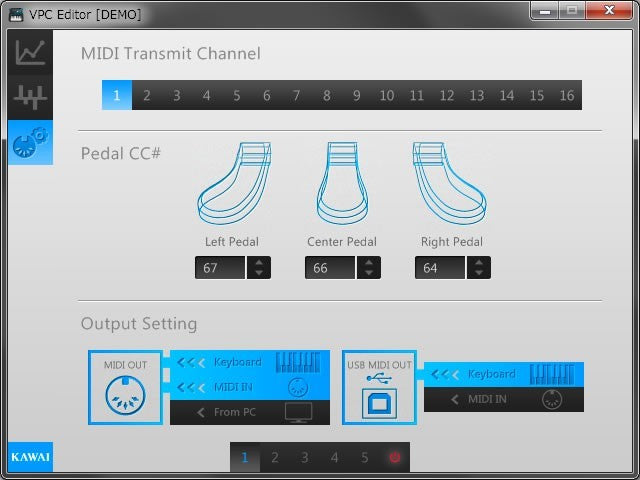Click the USB MIDI OUT connector box

(x=379, y=387)
